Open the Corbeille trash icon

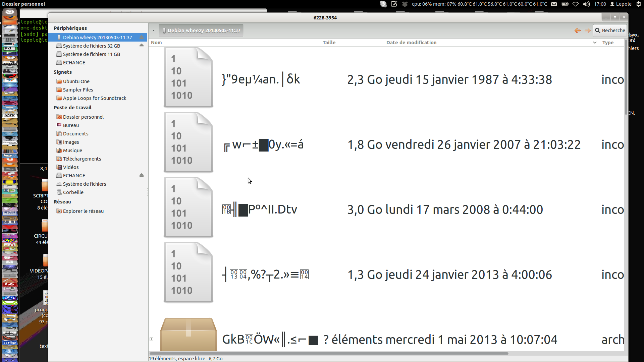59,192
